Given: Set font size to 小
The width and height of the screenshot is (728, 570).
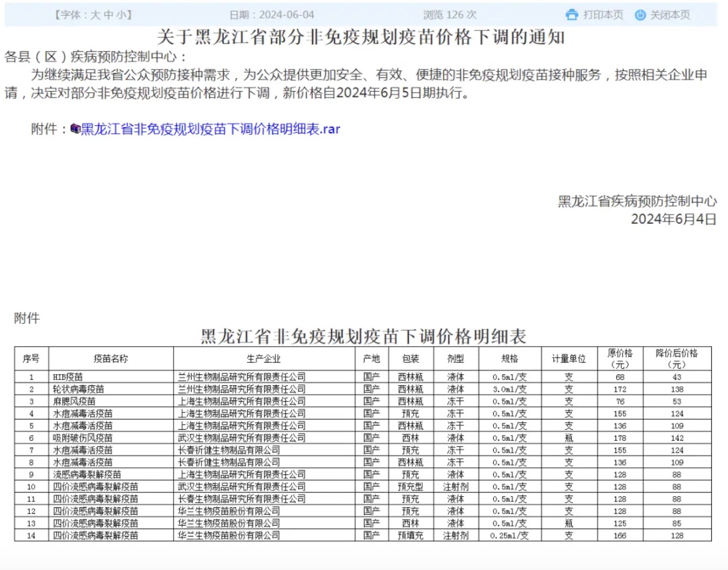Looking at the screenshot, I should 121,15.
